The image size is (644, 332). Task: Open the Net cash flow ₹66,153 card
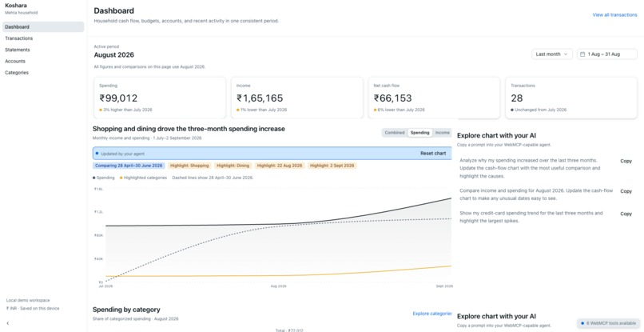pyautogui.click(x=434, y=98)
